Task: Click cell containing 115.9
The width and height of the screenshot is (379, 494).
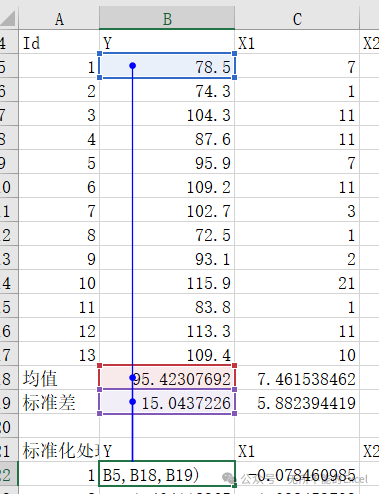Action: [167, 282]
